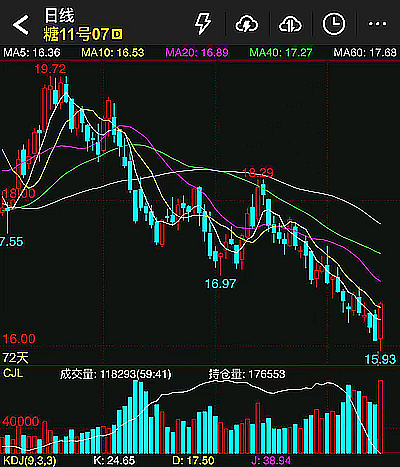The image size is (400, 467).
Task: Select the green MA40: 17.27 label
Action: [281, 53]
